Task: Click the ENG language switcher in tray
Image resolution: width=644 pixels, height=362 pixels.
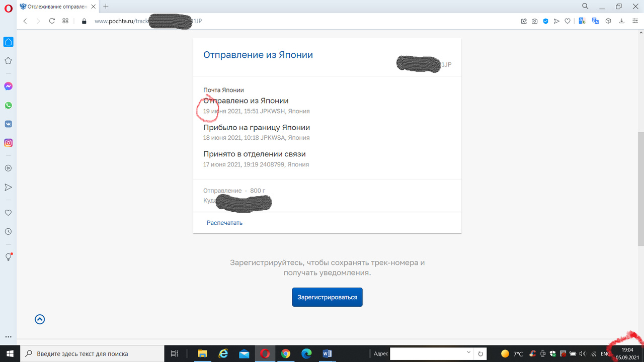Action: (605, 354)
